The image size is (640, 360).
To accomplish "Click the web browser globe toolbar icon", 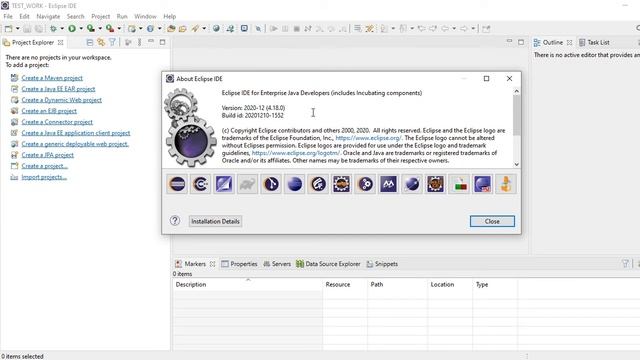I will point(216,29).
